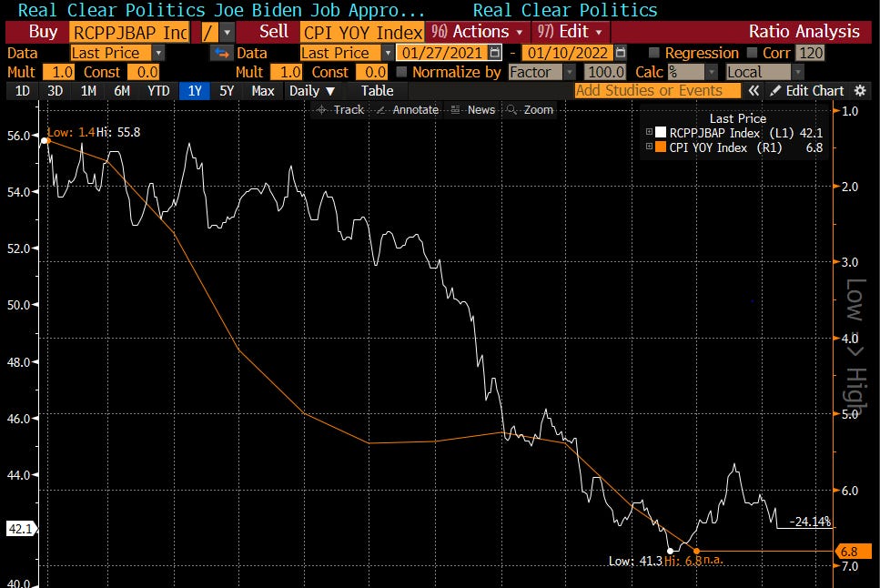
Task: Open the Calc % dropdown
Action: (x=712, y=73)
